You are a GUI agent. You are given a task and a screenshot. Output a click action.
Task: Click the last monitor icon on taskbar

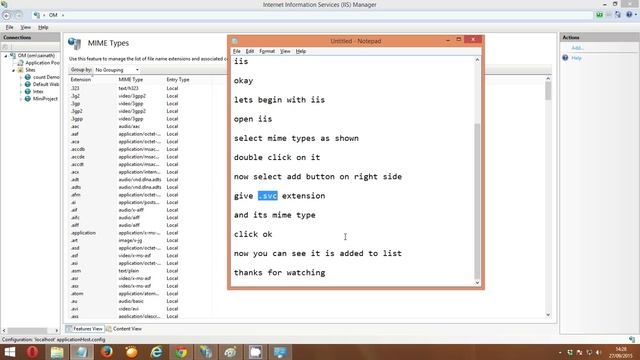point(280,352)
